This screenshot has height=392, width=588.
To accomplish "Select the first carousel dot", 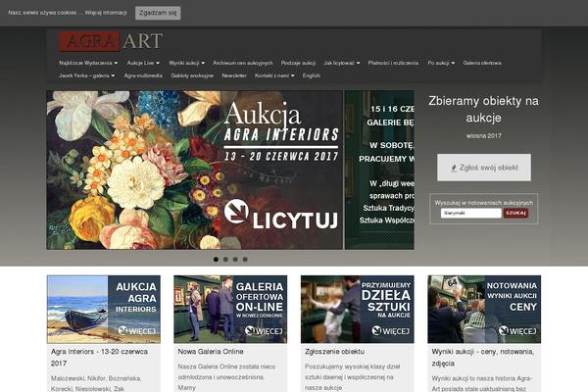I will pos(216,259).
